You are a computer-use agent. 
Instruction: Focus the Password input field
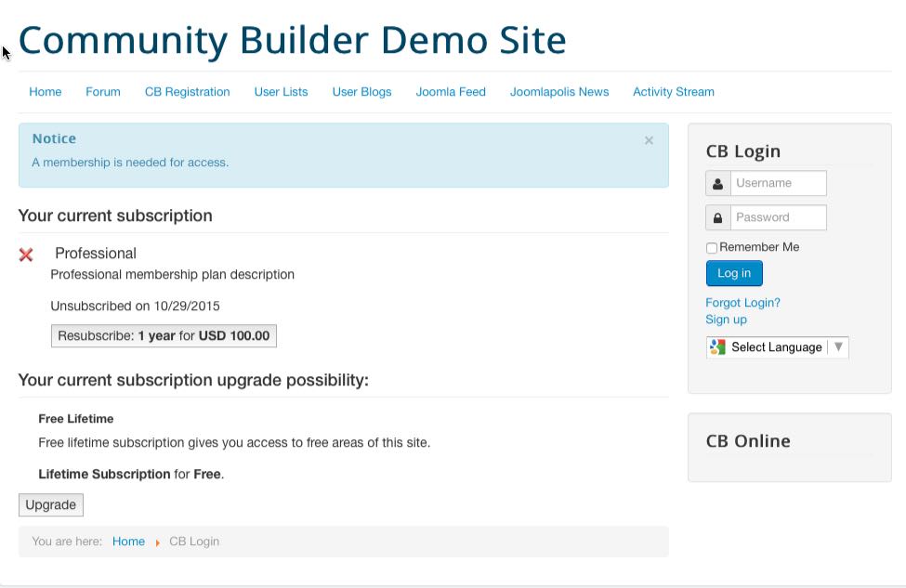pyautogui.click(x=779, y=217)
